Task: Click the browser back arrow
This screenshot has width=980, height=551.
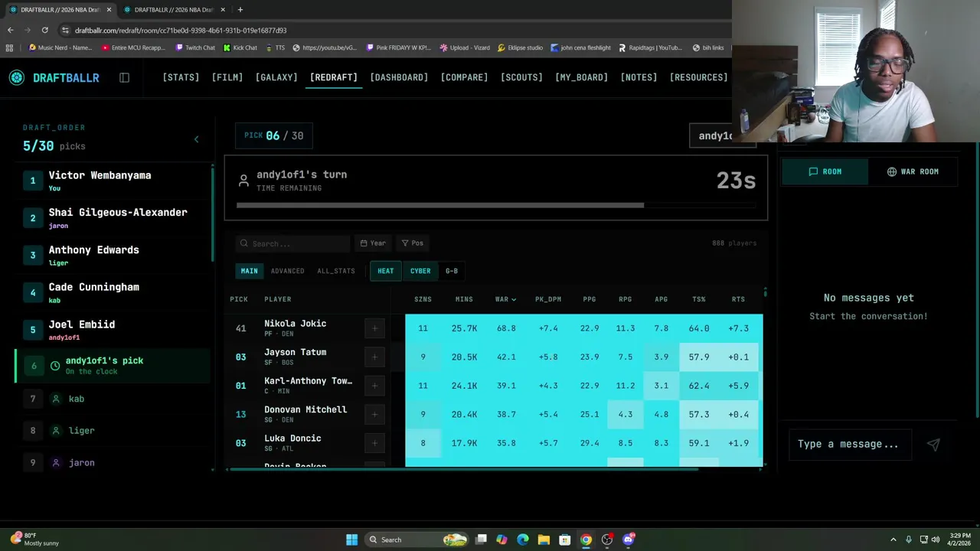Action: 10,30
